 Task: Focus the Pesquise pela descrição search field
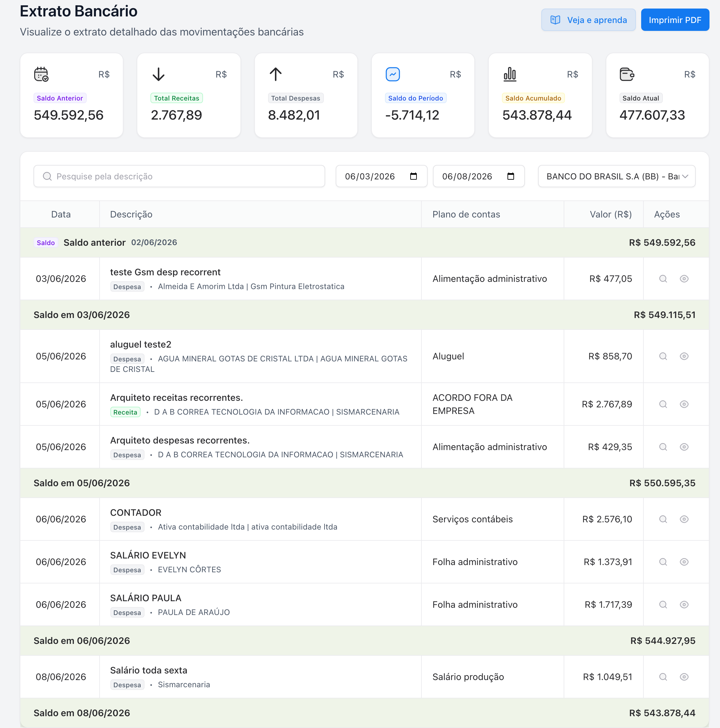tap(179, 176)
